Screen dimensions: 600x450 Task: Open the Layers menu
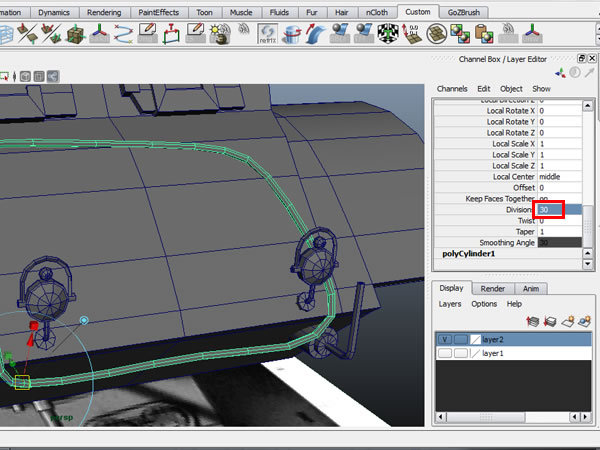[450, 304]
